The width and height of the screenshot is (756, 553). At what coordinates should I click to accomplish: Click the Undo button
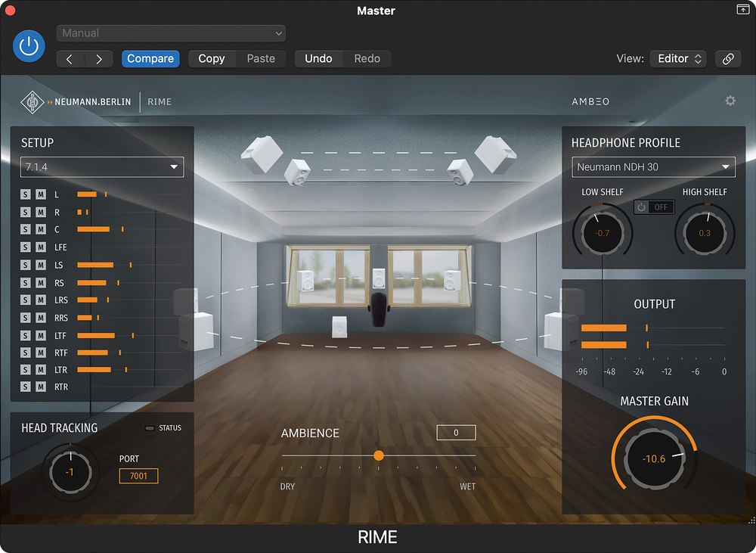pos(318,59)
